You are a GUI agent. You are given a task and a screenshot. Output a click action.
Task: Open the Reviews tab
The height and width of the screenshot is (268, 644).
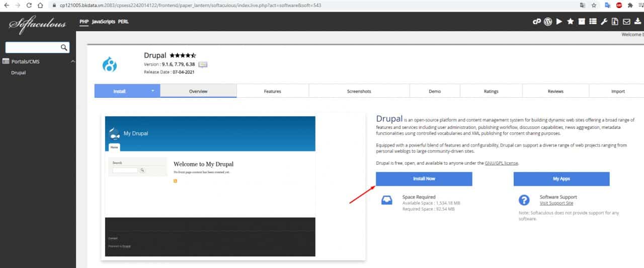[x=555, y=91]
